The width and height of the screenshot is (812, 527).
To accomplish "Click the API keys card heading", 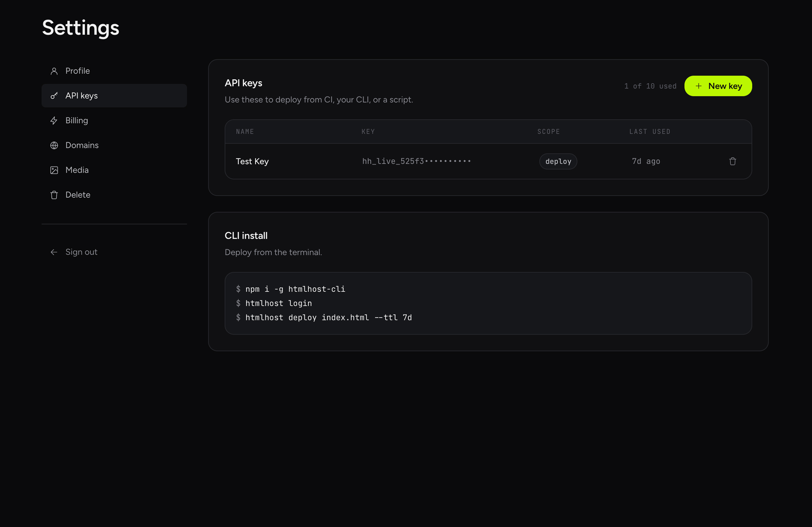I will point(243,83).
